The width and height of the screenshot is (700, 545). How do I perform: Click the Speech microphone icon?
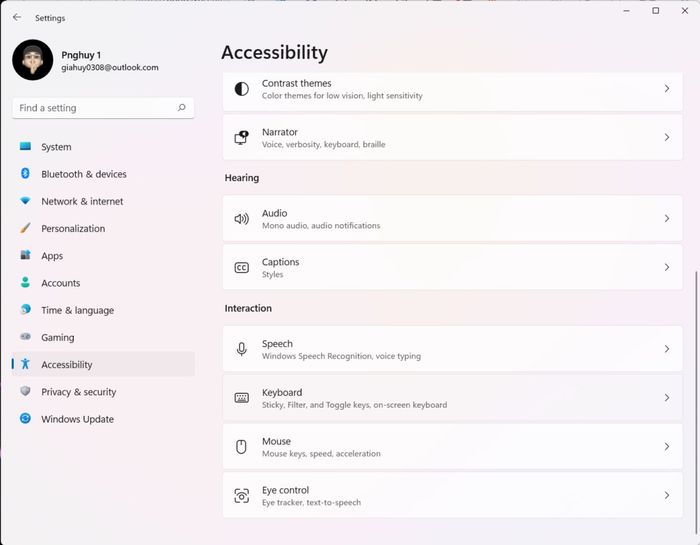point(242,349)
